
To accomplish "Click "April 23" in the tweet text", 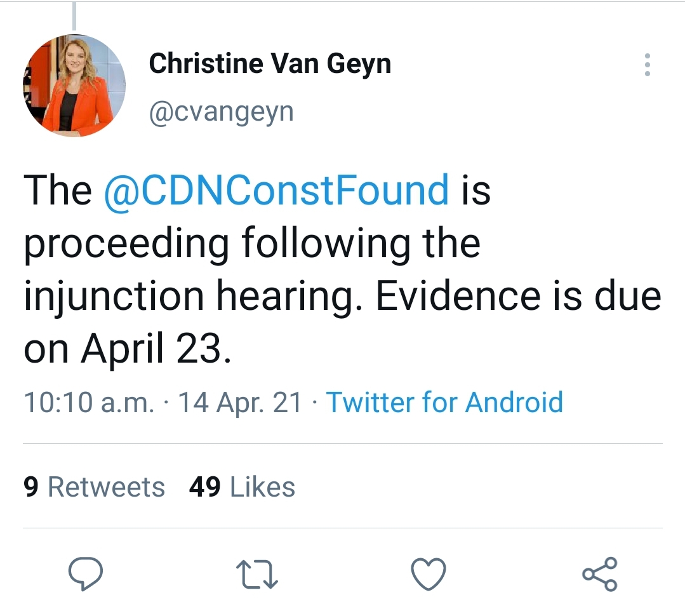I will [152, 349].
